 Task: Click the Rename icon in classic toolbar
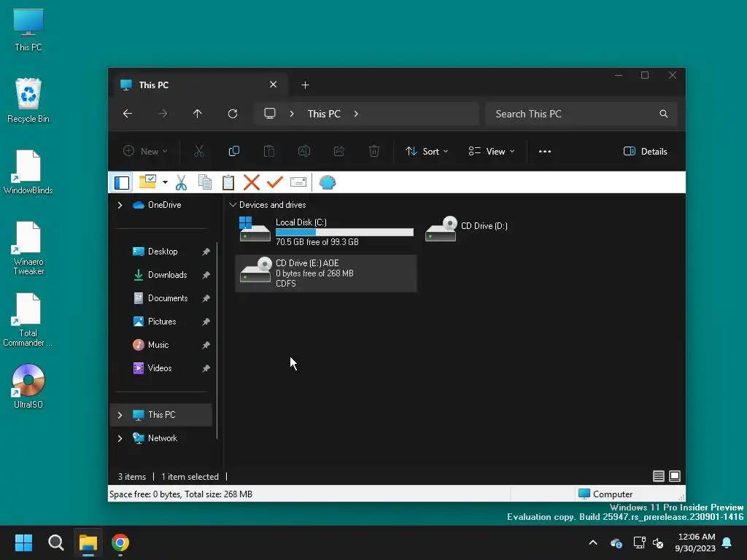pos(298,182)
